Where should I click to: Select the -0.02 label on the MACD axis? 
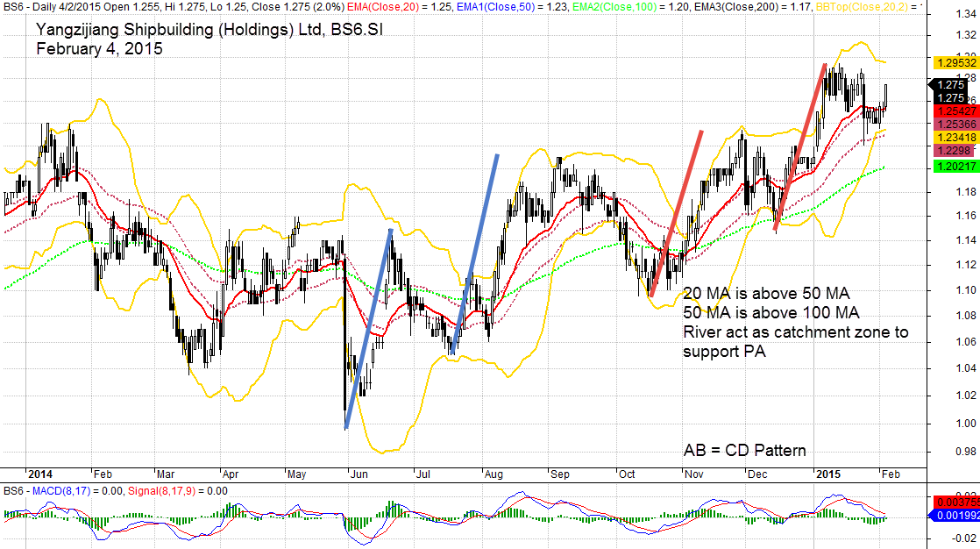(965, 538)
